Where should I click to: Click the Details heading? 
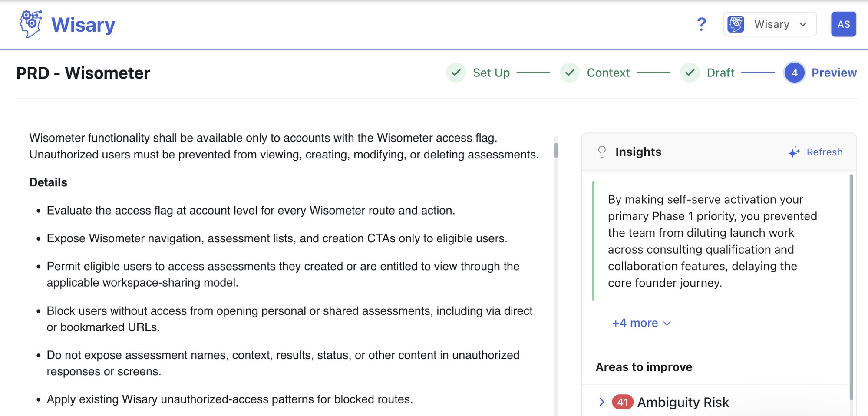click(x=48, y=182)
